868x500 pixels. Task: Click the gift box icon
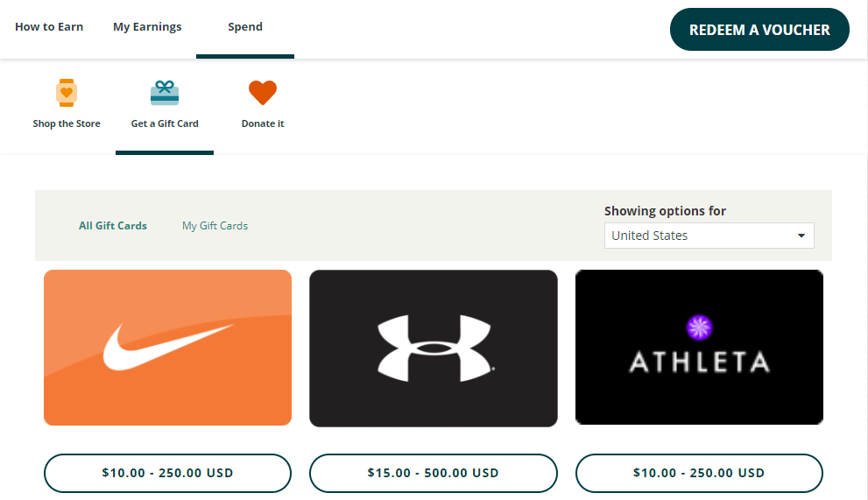tap(165, 92)
